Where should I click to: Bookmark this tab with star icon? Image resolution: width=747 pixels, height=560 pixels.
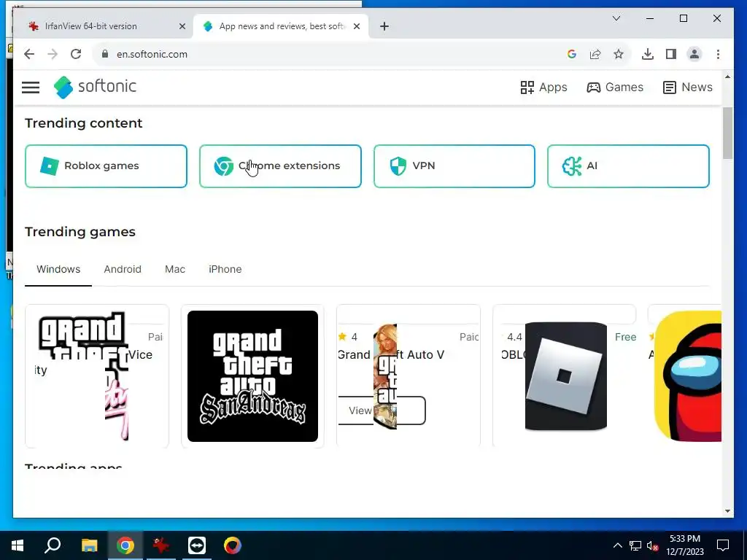[619, 54]
